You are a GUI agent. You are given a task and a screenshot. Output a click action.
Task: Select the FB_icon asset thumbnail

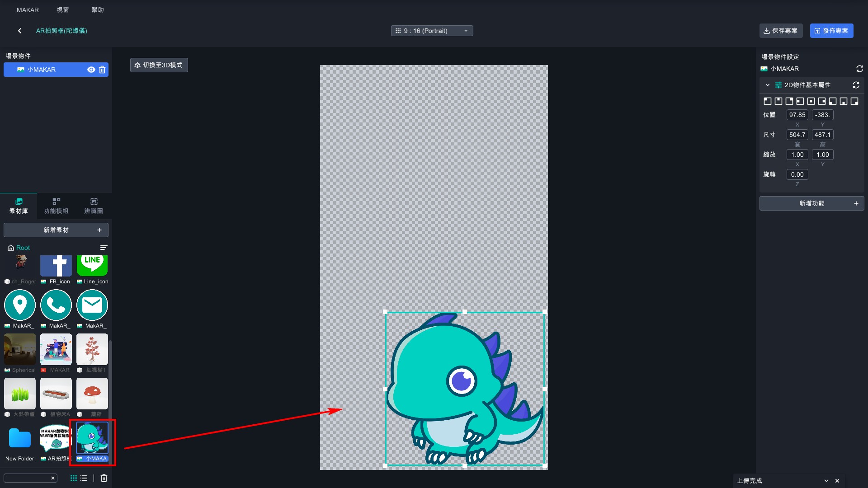(x=56, y=266)
